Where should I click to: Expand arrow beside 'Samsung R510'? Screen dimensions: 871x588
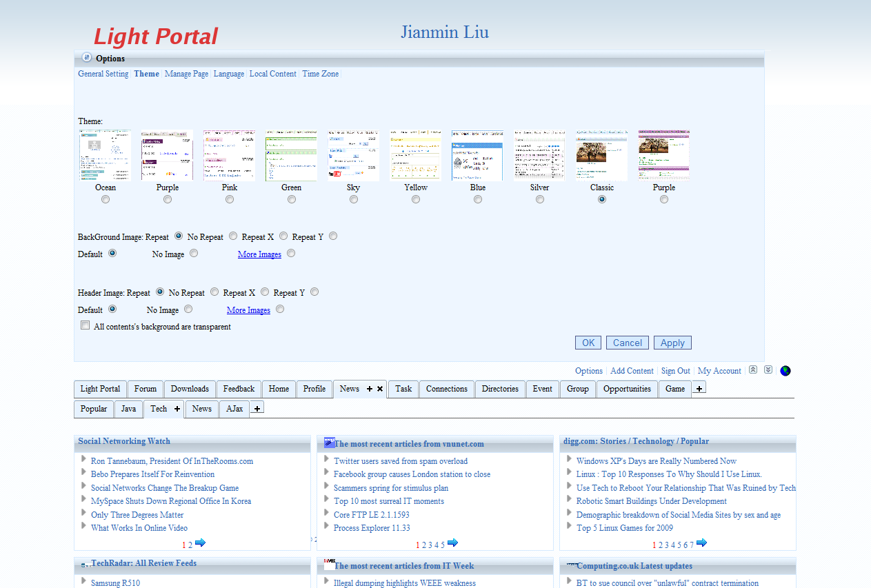coord(83,580)
